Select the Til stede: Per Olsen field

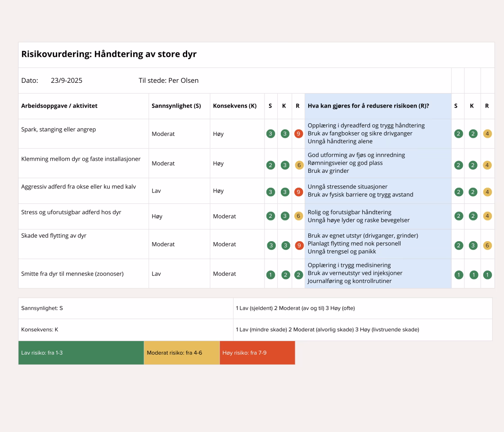169,80
